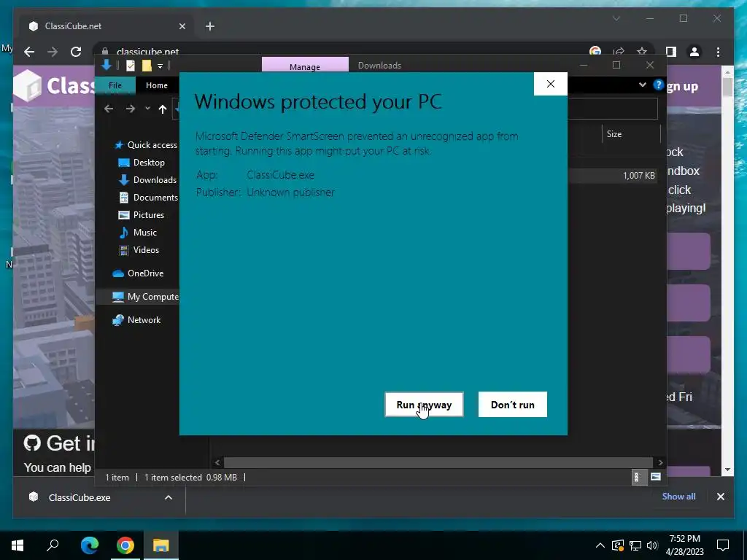This screenshot has height=560, width=747.
Task: Close the ClassiCube.net tab
Action: pyautogui.click(x=182, y=26)
